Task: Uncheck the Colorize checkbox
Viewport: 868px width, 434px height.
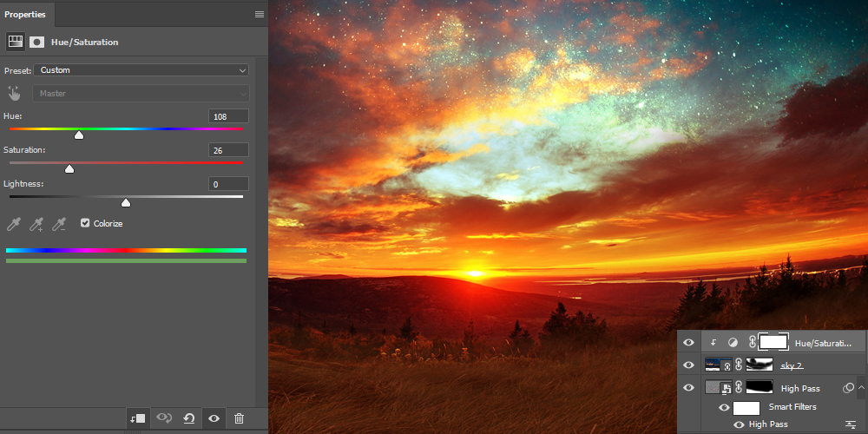Action: click(85, 223)
